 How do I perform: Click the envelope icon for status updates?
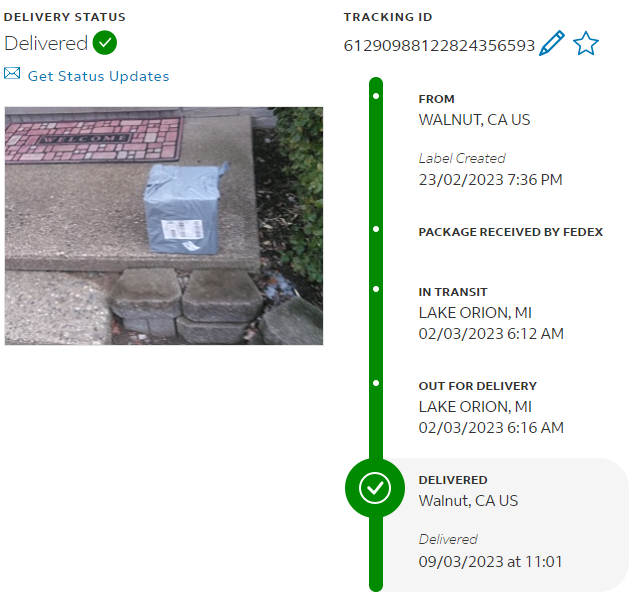[x=12, y=73]
